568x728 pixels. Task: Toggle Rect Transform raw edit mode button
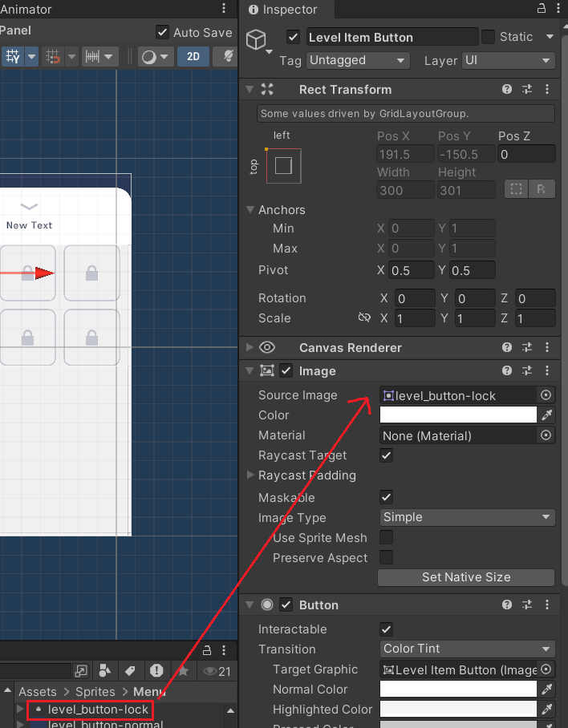[x=541, y=189]
